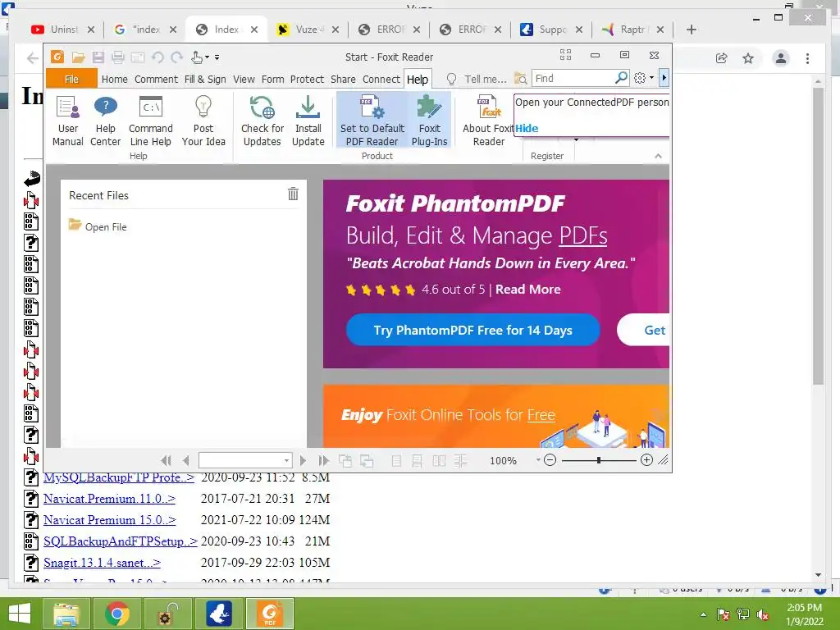
Task: Click the Redo arrow in quick access toolbar
Action: (177, 57)
